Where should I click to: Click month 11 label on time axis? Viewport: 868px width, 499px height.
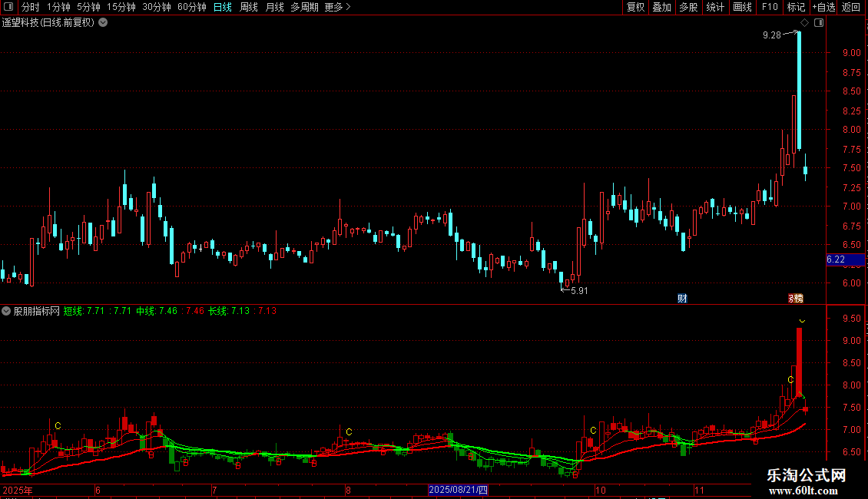(x=699, y=490)
